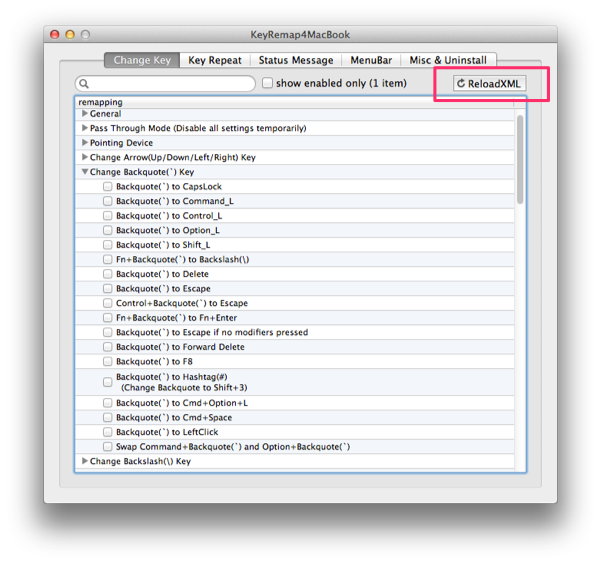The image size is (600, 564).
Task: Expand Change Arrow Key group
Action: [85, 157]
